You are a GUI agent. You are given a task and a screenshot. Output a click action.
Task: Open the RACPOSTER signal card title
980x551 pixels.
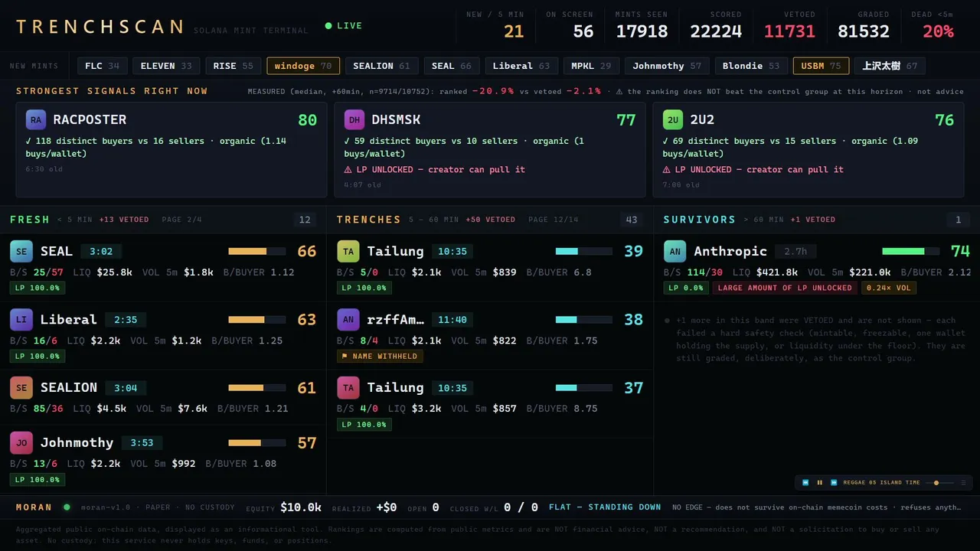[90, 119]
